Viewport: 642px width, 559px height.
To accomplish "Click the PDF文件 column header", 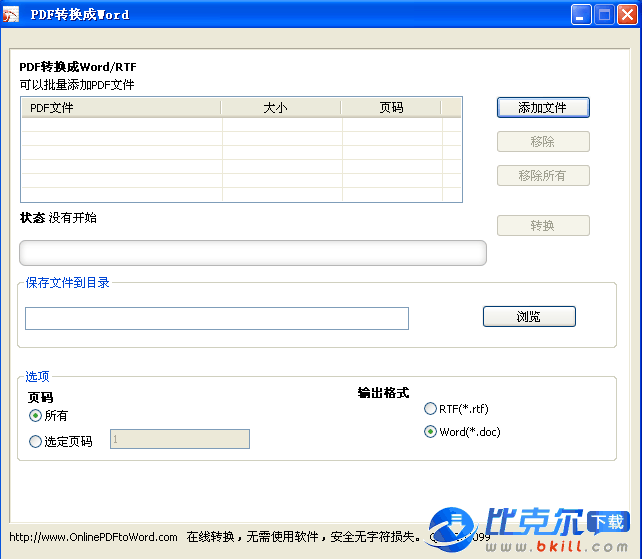I will click(121, 108).
